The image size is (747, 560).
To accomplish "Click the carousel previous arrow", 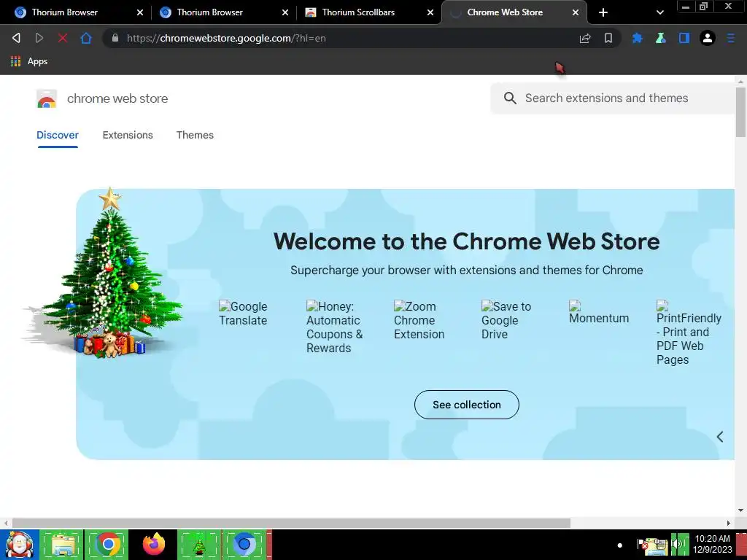I will pos(720,437).
